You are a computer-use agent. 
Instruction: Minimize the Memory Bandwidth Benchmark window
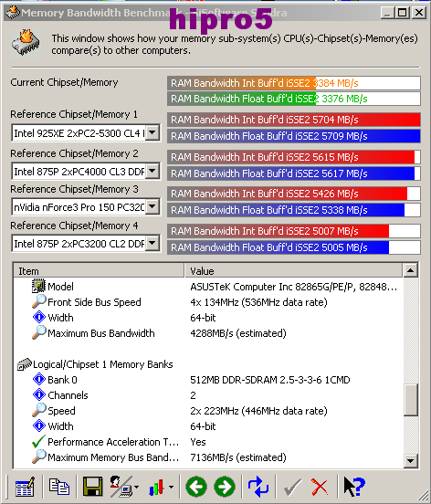(387, 13)
